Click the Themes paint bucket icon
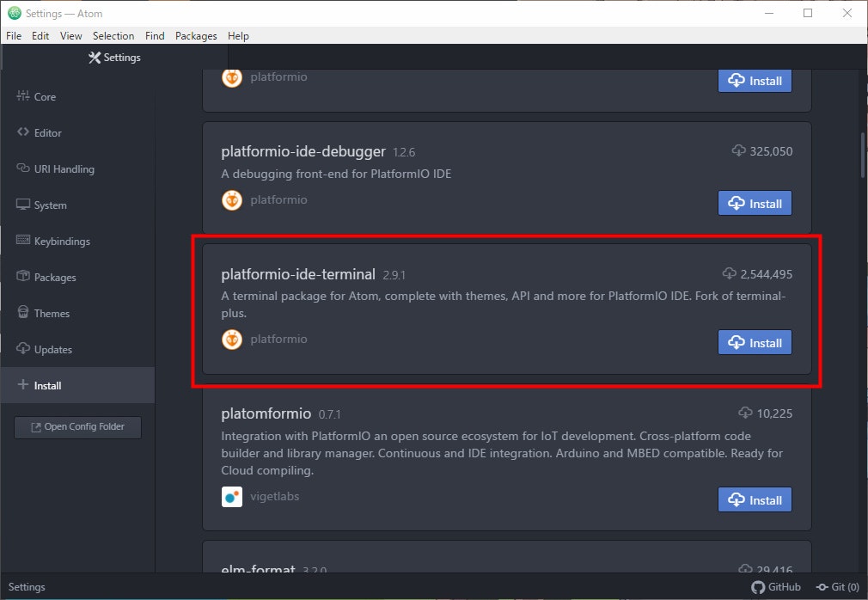This screenshot has height=600, width=868. point(22,312)
